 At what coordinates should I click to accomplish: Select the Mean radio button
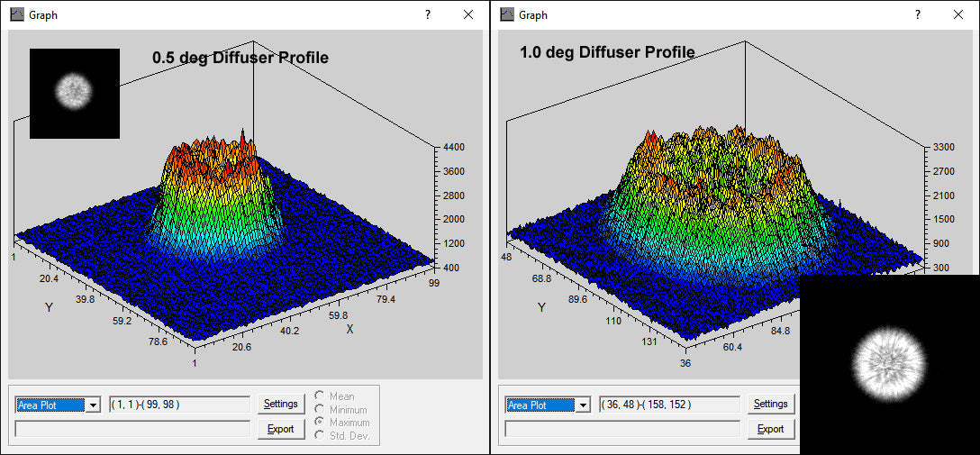[x=321, y=396]
